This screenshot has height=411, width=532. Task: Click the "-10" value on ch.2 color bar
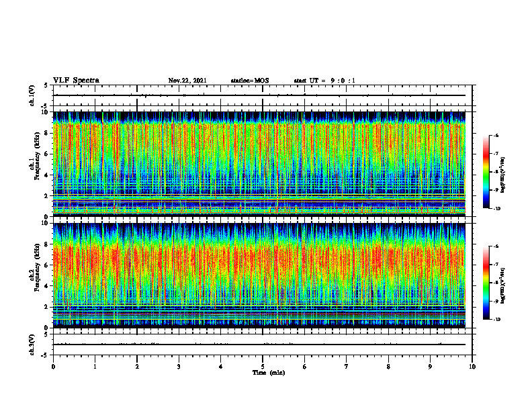pyautogui.click(x=496, y=320)
